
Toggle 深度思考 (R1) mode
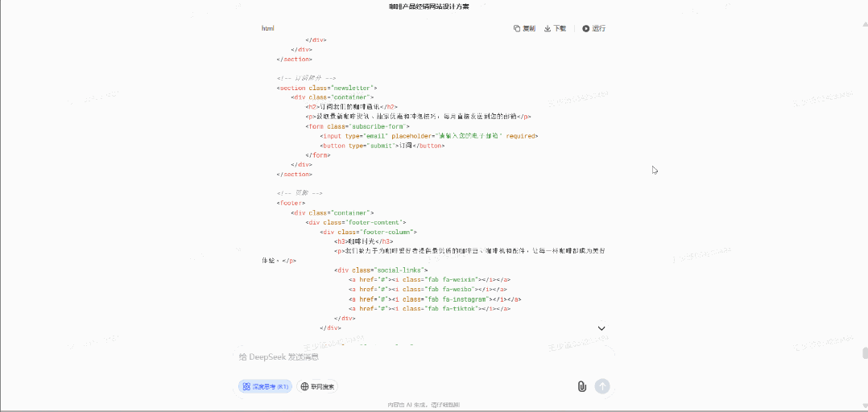pos(265,386)
